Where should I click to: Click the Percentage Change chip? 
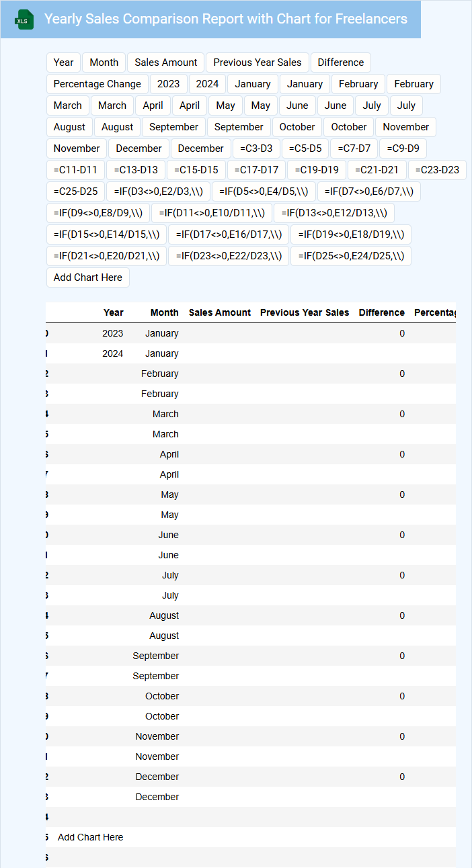[x=97, y=84]
